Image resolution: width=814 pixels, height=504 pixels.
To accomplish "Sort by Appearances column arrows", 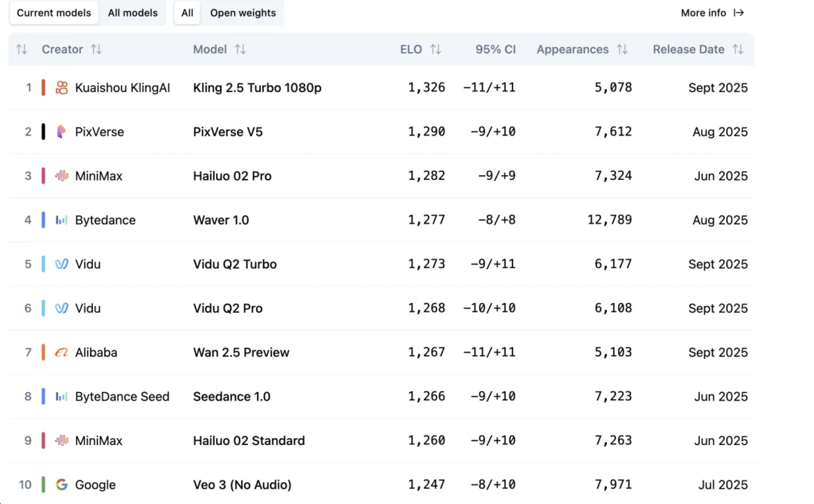I will [x=622, y=49].
